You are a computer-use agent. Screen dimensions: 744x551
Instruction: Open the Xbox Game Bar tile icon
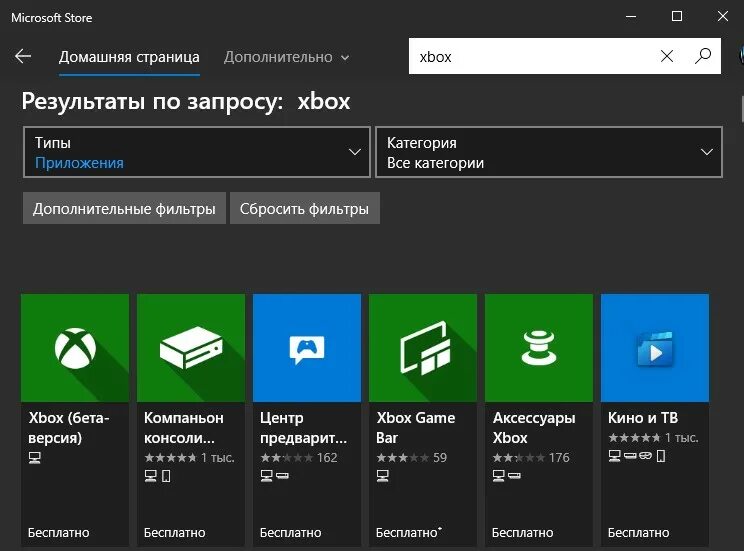(423, 348)
